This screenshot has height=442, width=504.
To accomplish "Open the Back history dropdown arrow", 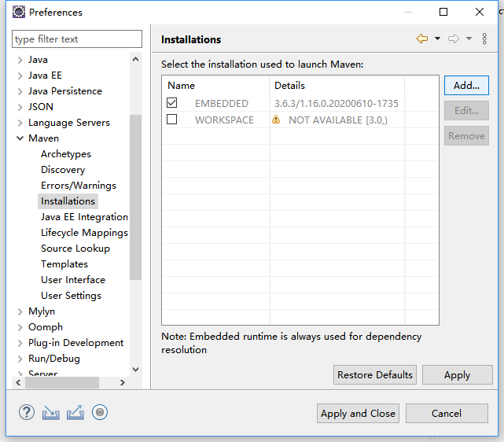I will coord(437,39).
